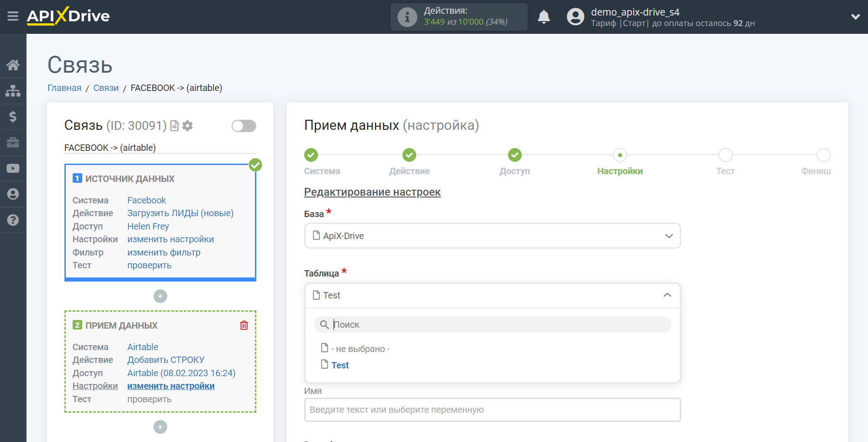Open notifications bell
This screenshot has height=442, width=868.
[544, 17]
